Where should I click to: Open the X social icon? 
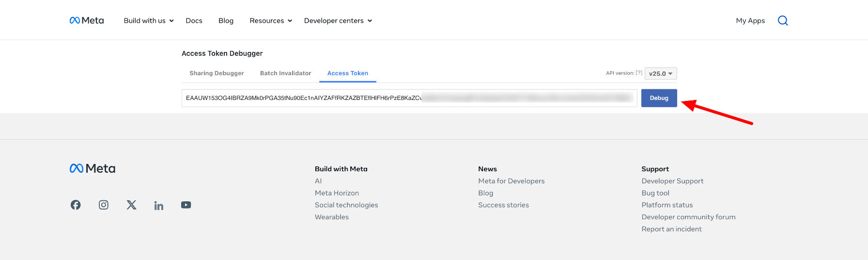[131, 205]
